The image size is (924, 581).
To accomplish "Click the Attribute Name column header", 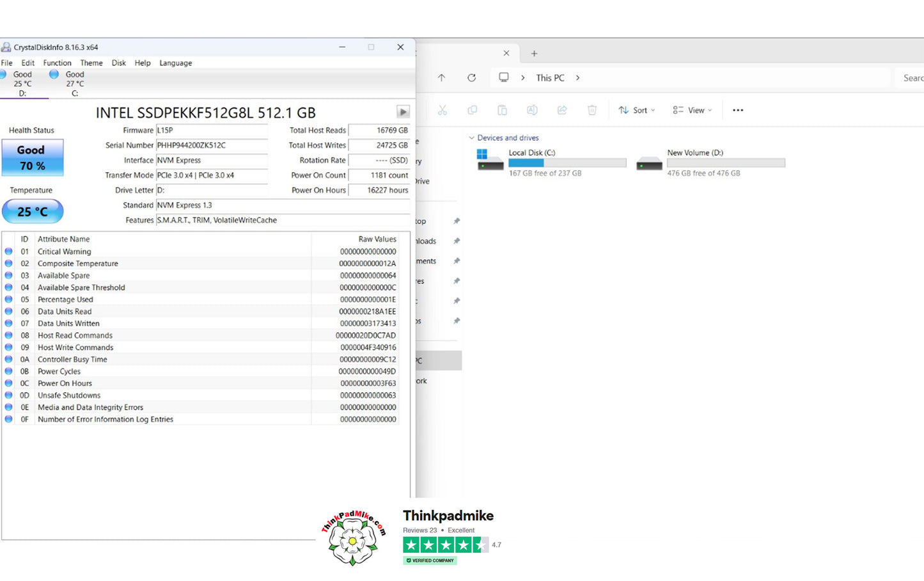I will point(173,239).
